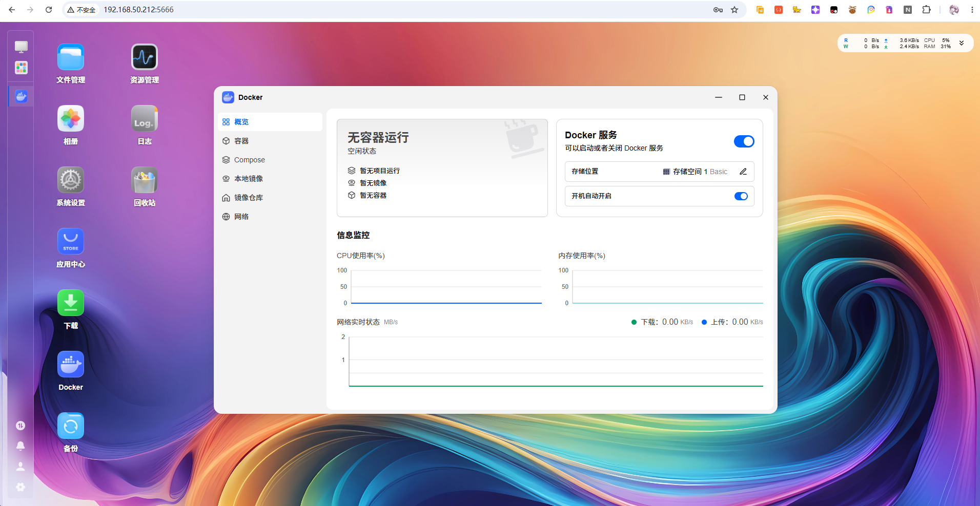Select 容器 in the Docker sidebar
The height and width of the screenshot is (506, 980).
(x=270, y=141)
